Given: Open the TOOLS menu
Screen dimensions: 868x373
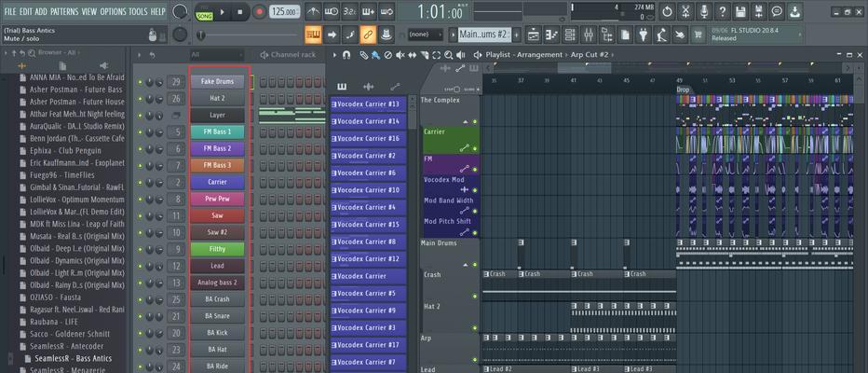Looking at the screenshot, I should 139,11.
